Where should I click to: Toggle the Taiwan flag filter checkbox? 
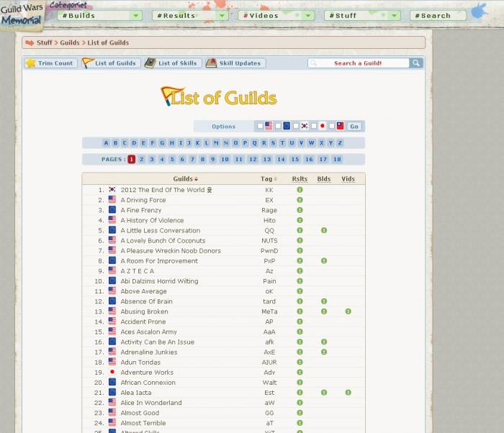tap(332, 126)
